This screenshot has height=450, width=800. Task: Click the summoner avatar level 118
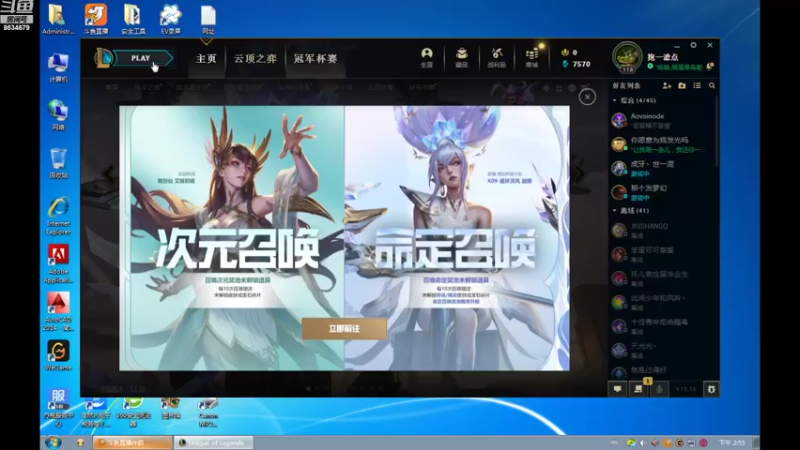pyautogui.click(x=627, y=58)
